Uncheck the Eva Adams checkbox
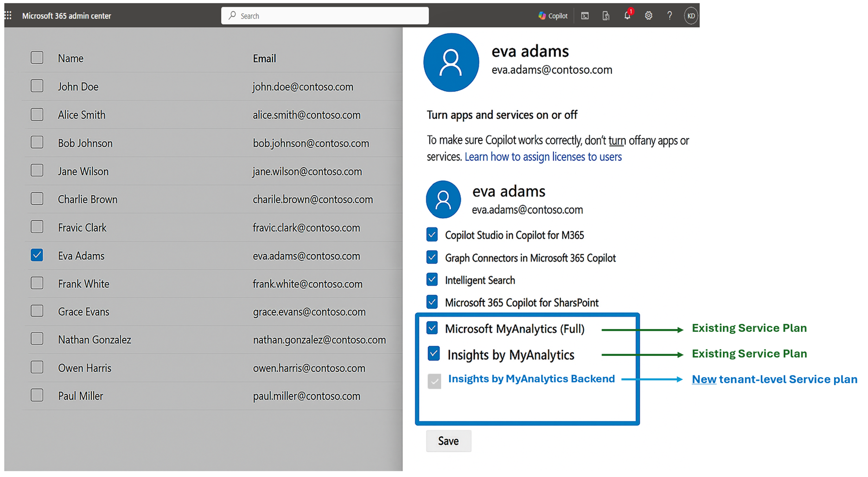868x477 pixels. click(x=37, y=255)
